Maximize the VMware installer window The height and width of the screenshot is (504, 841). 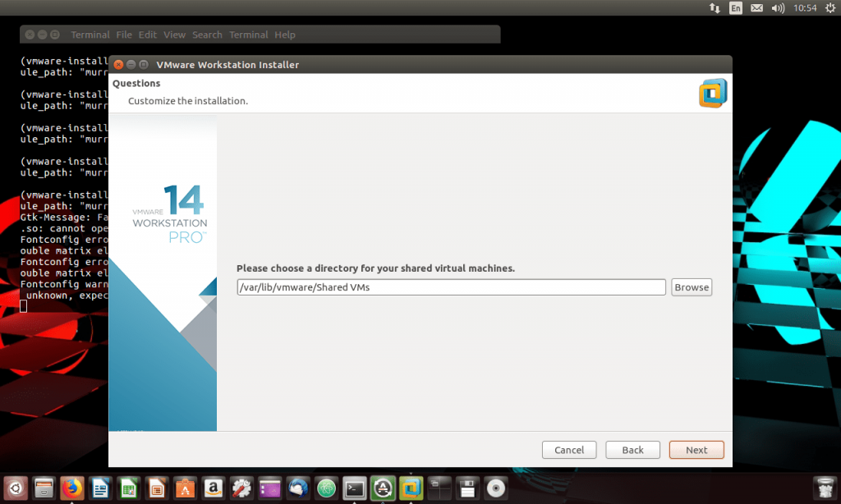click(x=143, y=65)
